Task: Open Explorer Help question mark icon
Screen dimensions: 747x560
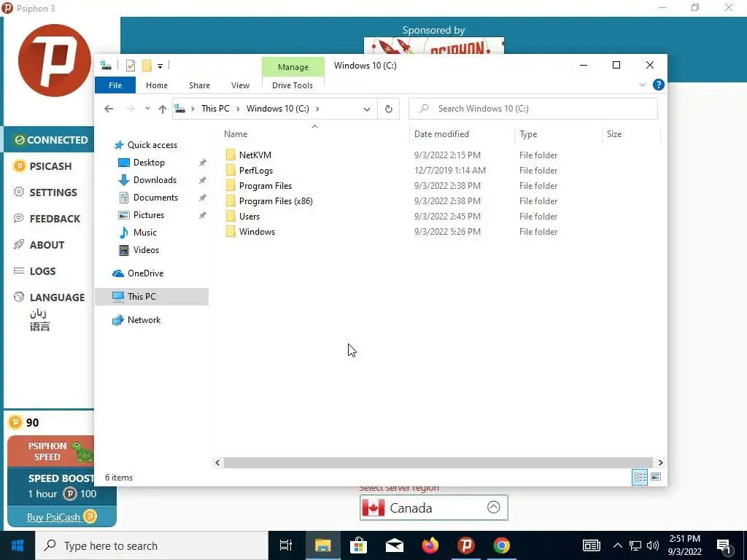Action: tap(659, 85)
